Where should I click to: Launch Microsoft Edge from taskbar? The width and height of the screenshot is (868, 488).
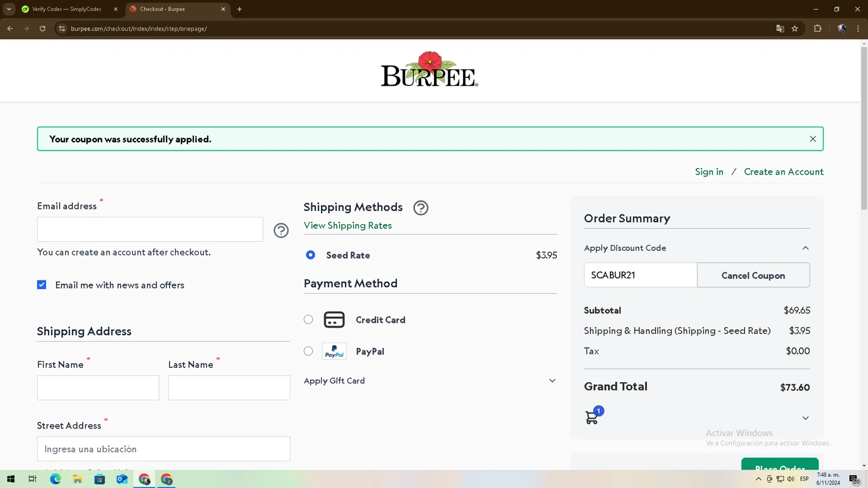tap(55, 479)
